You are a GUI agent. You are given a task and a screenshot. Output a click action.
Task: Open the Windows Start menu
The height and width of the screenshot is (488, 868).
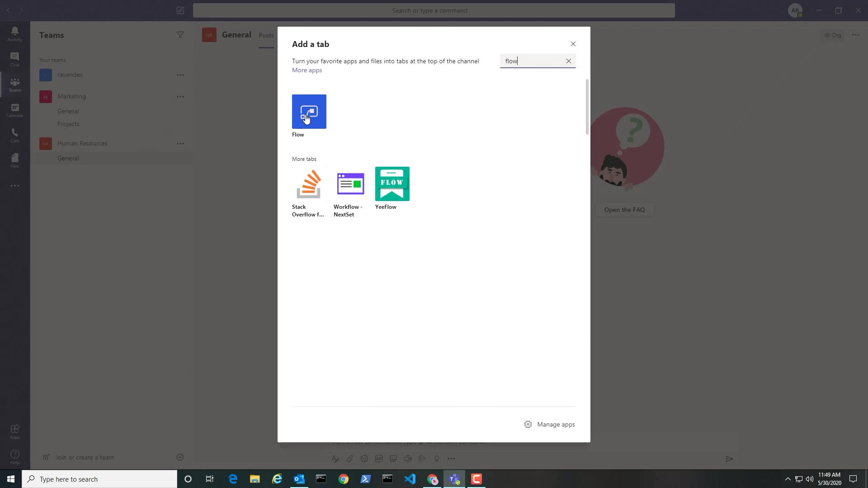point(11,479)
